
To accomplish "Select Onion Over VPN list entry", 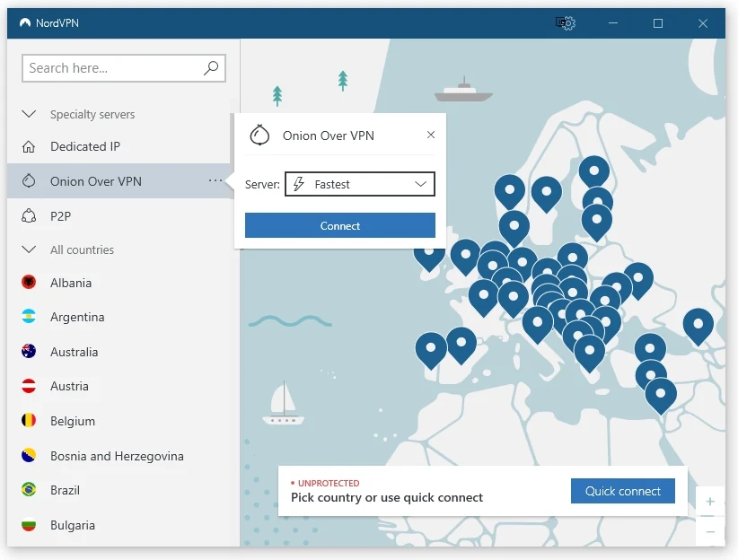I will (119, 181).
